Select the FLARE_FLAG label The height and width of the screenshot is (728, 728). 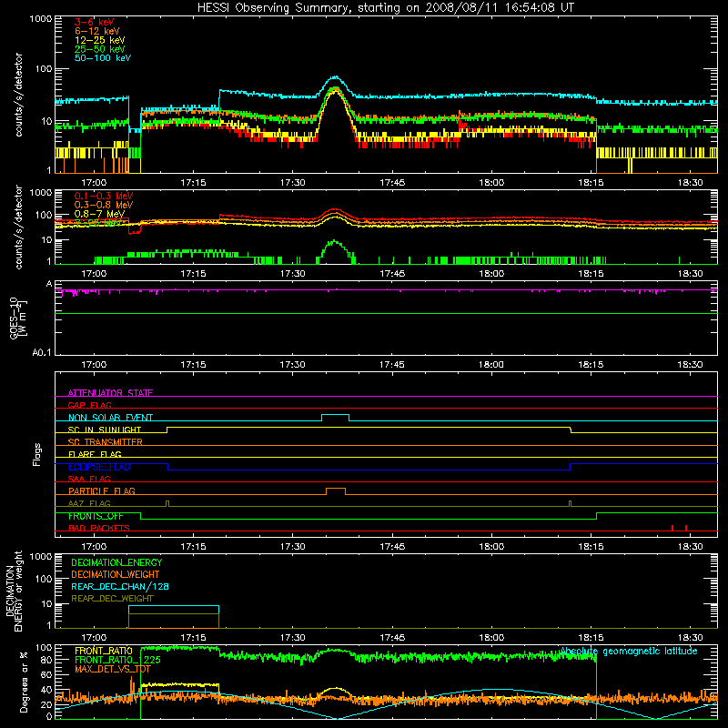[95, 454]
